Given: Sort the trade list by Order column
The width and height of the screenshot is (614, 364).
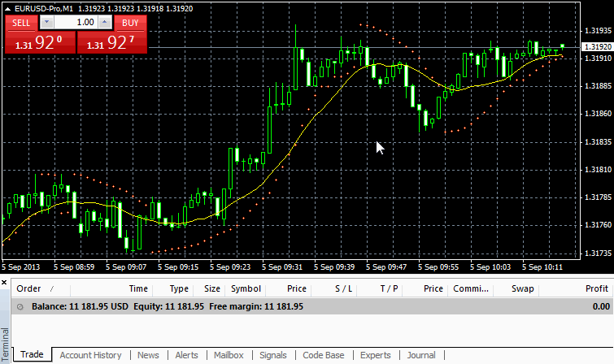Looking at the screenshot, I should [x=29, y=288].
